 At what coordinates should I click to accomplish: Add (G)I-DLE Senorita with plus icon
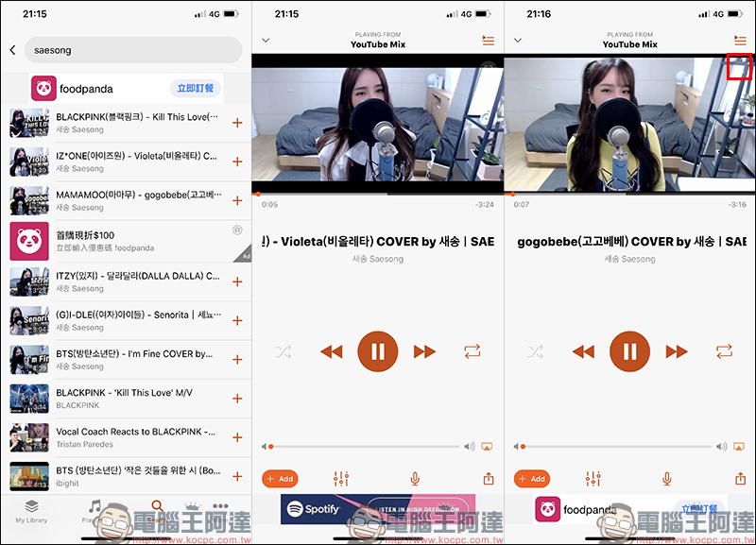[x=237, y=320]
